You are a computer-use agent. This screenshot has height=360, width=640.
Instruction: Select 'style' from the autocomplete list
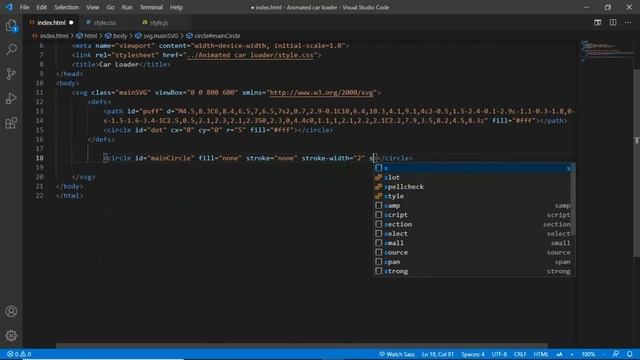tap(473, 196)
